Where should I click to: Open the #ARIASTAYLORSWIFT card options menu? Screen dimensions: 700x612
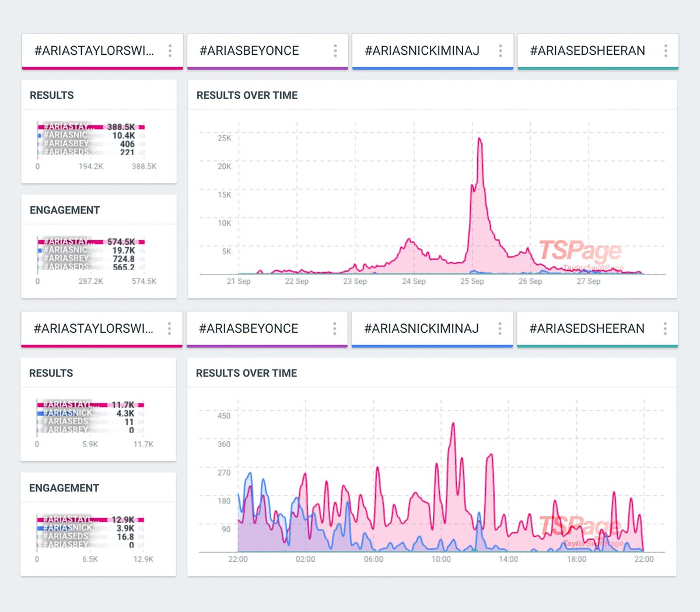pyautogui.click(x=171, y=51)
